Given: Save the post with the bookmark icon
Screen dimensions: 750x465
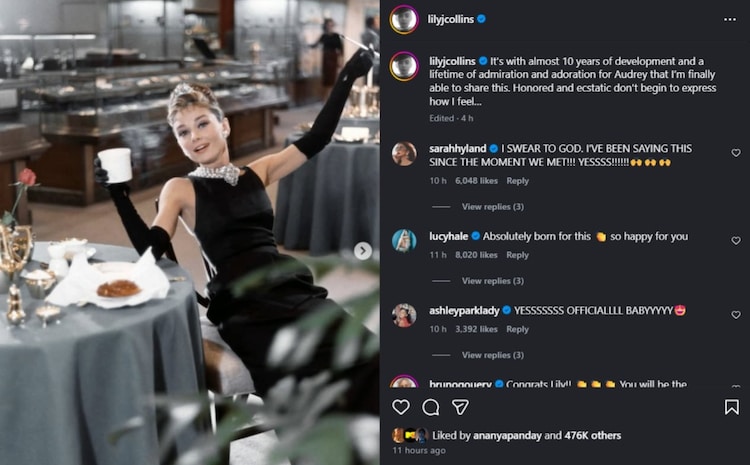Looking at the screenshot, I should click(732, 407).
